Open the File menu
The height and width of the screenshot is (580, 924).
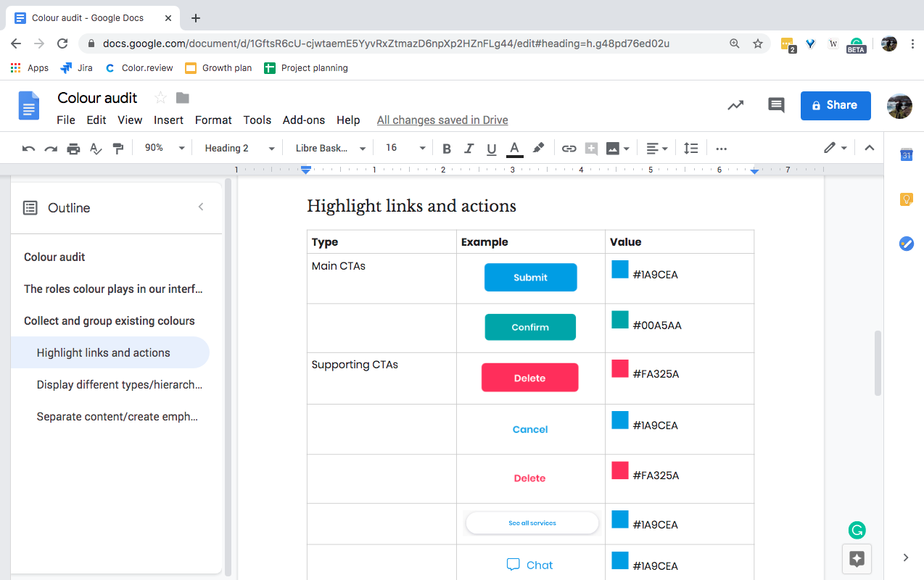pos(66,120)
